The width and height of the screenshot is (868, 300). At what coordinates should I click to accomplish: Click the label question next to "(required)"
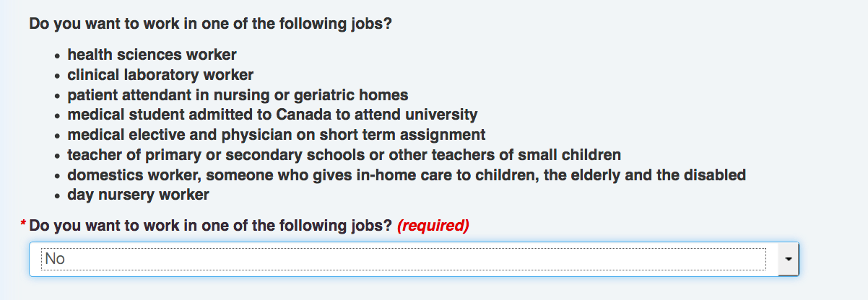tap(211, 226)
